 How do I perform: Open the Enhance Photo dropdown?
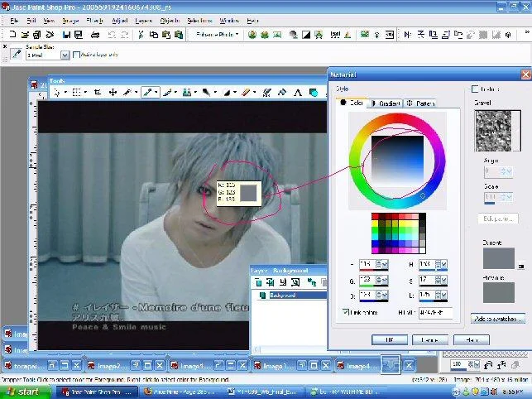217,34
